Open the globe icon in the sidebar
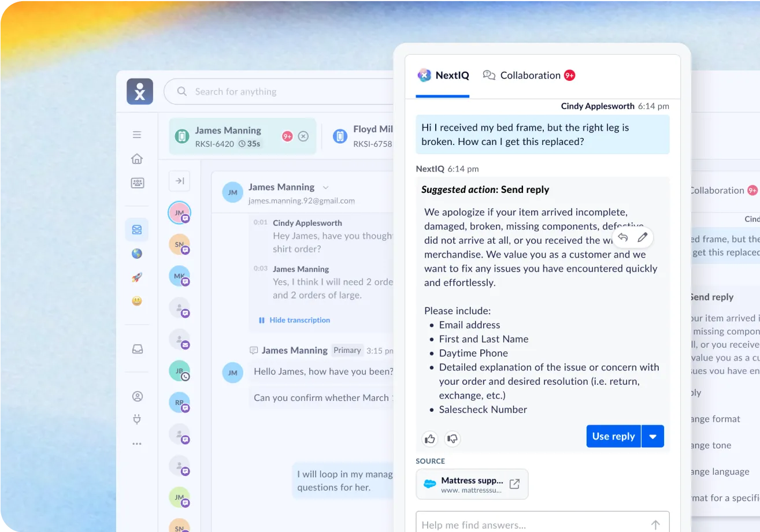This screenshot has width=760, height=532. (x=137, y=254)
